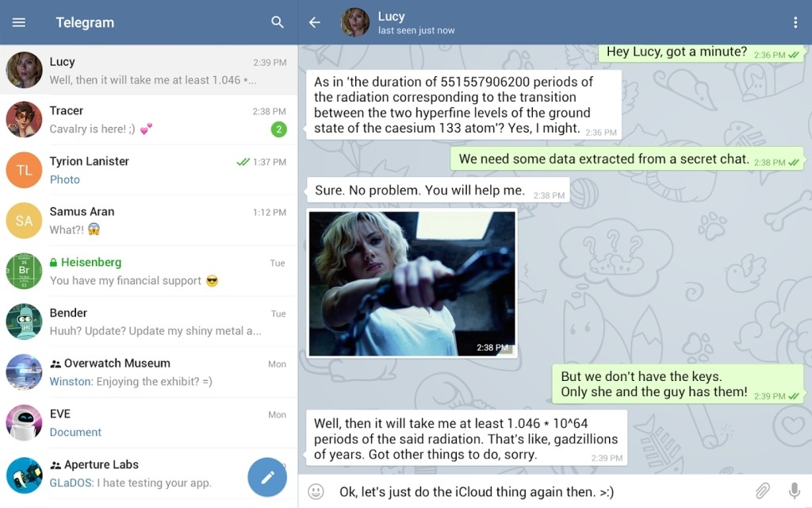Click the group icon beside Overwatch Museum
Image resolution: width=812 pixels, height=508 pixels.
tap(56, 364)
